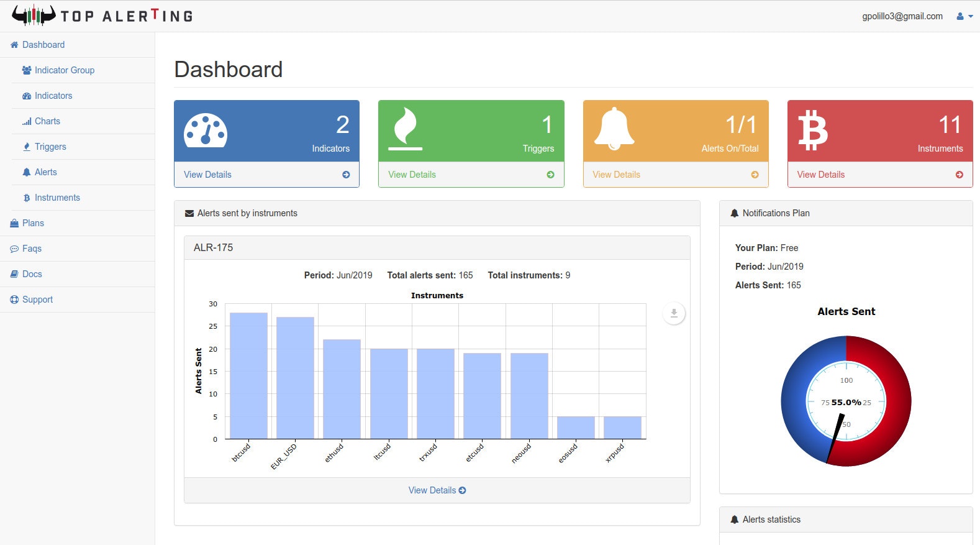The height and width of the screenshot is (545, 980).
Task: Click the Alerts Sent gauge needle
Action: pyautogui.click(x=835, y=439)
